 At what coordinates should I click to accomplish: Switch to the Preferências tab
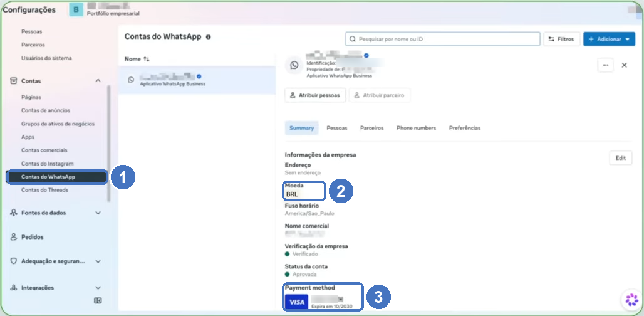click(464, 128)
